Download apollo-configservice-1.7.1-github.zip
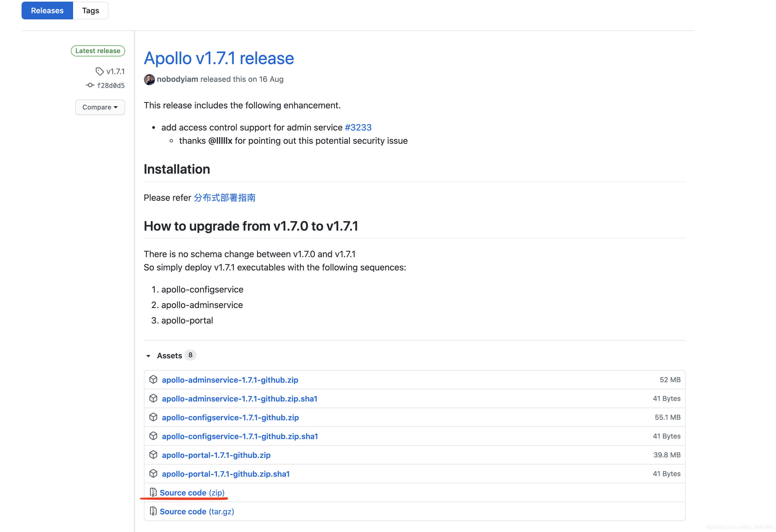This screenshot has height=532, width=776. click(x=231, y=417)
